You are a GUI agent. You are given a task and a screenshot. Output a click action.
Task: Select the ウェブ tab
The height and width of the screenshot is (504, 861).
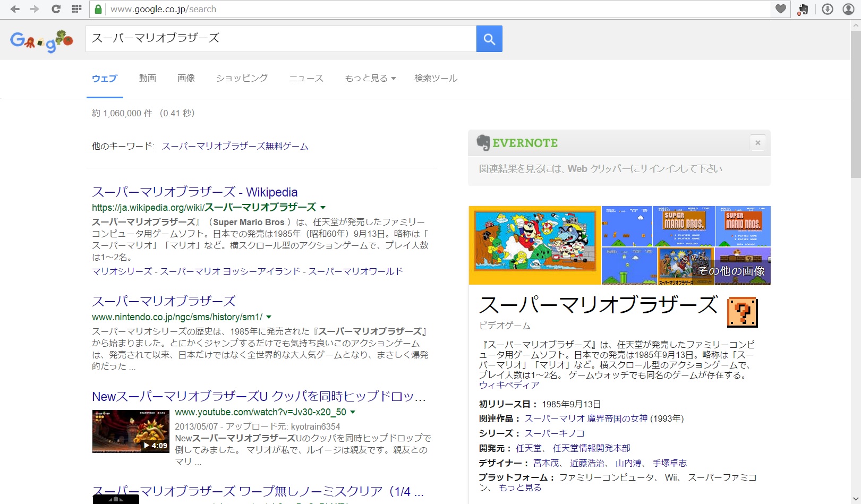click(105, 79)
